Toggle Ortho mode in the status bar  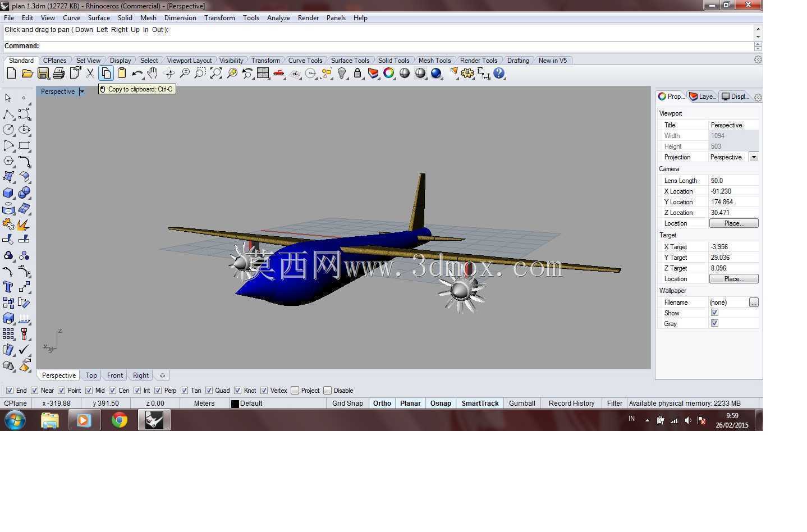tap(382, 403)
